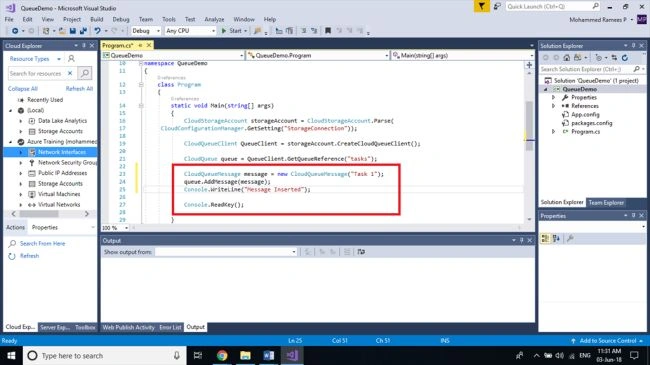
Task: Click the Solution Explorer search magnifier icon
Action: point(637,69)
